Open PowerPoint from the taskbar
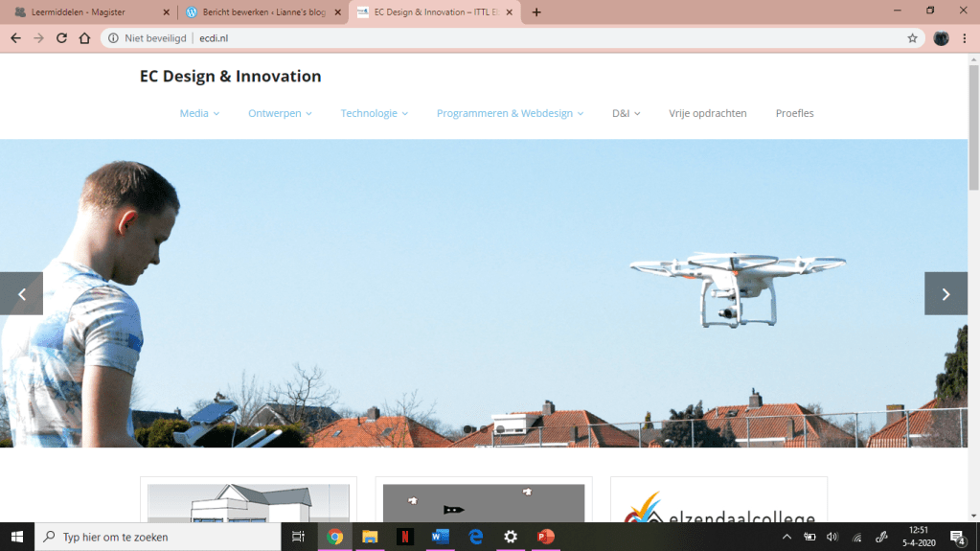980x551 pixels. click(545, 537)
